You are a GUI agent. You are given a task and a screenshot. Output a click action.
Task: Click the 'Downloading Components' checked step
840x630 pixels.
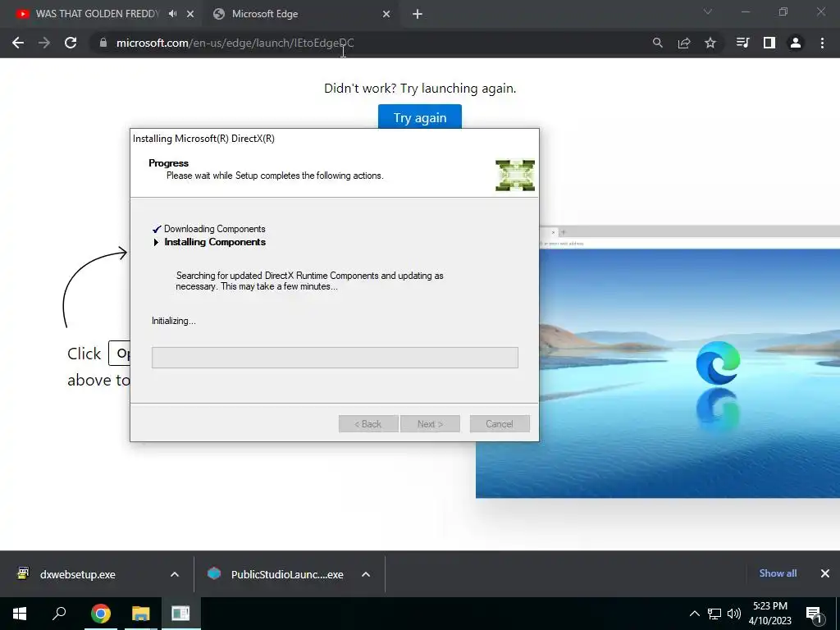(214, 229)
